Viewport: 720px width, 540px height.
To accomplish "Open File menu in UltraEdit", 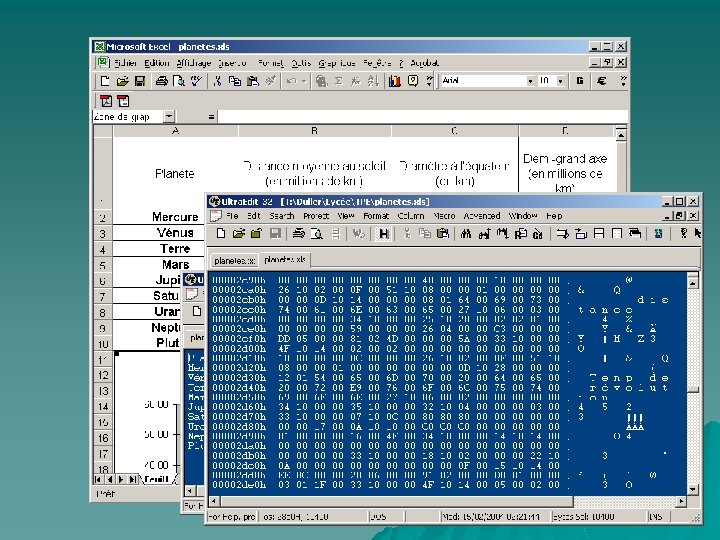I will (x=232, y=216).
